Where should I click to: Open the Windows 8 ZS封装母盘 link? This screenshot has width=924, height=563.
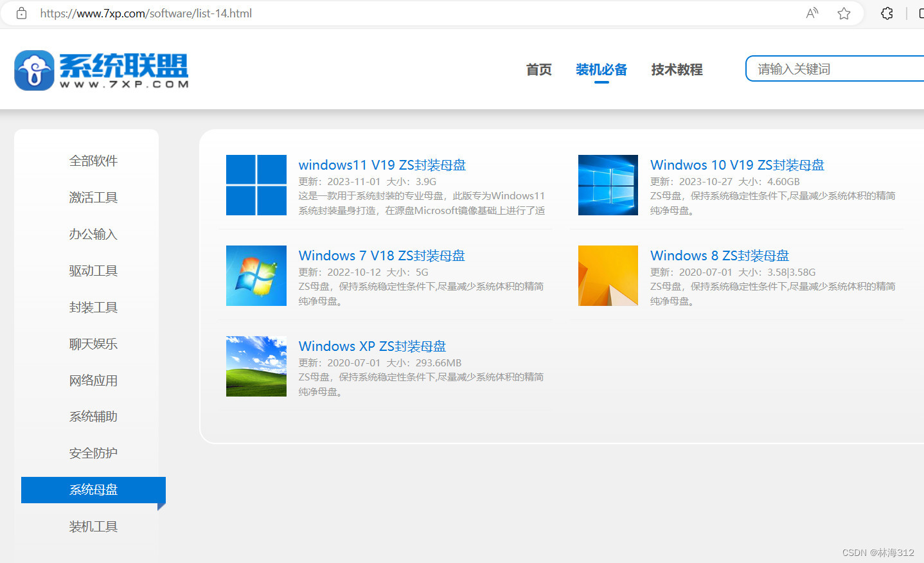coord(720,256)
